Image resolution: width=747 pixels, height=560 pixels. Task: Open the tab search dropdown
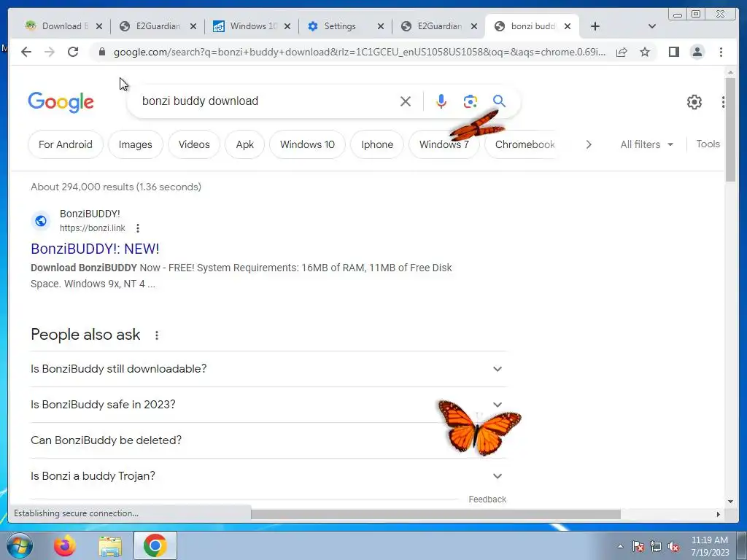(652, 26)
